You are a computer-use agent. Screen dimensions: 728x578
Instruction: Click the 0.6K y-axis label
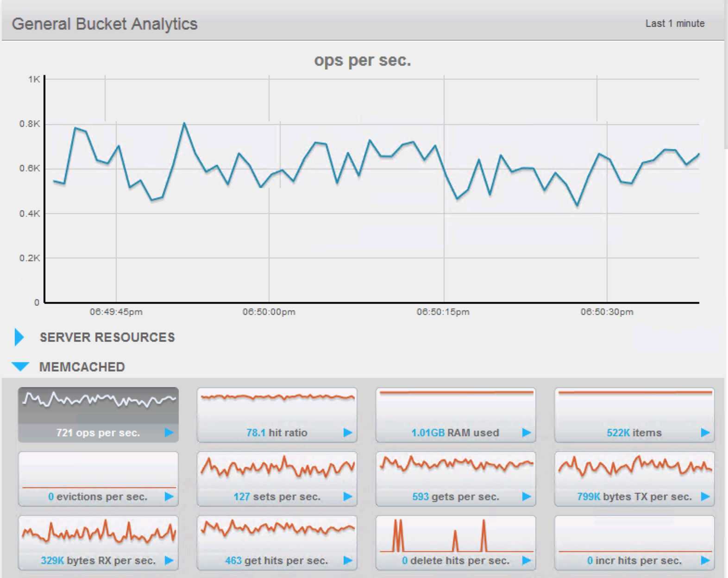30,168
